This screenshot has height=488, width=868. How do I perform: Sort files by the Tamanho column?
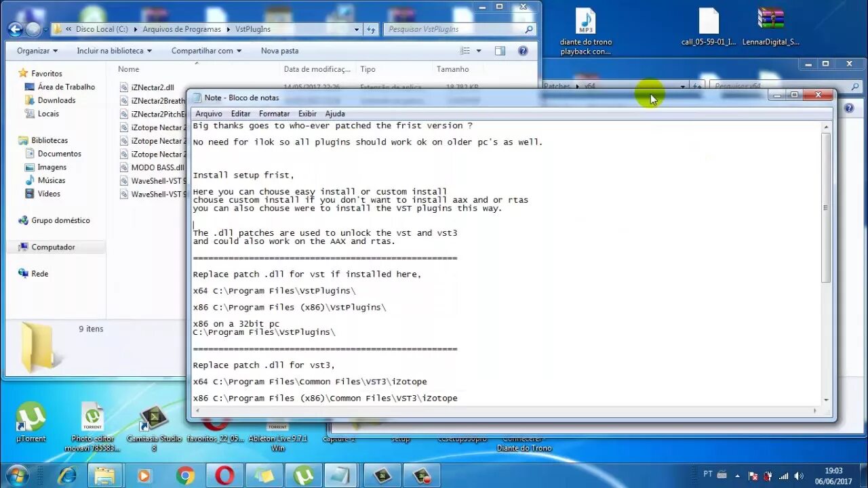(452, 69)
